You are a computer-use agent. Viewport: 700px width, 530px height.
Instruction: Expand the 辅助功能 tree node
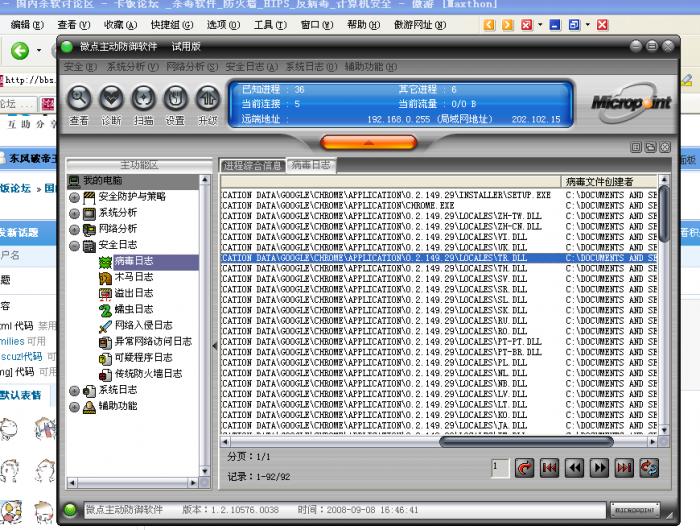(75, 407)
